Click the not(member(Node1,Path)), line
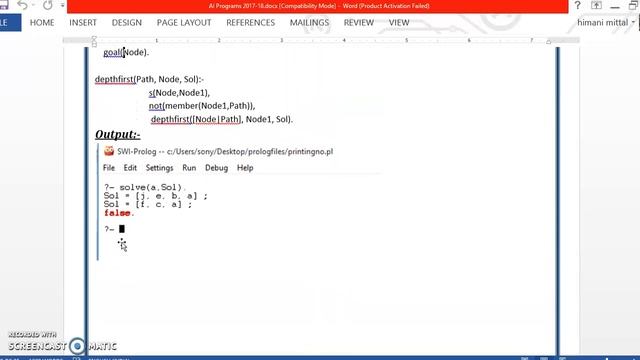640x360 pixels. point(202,106)
